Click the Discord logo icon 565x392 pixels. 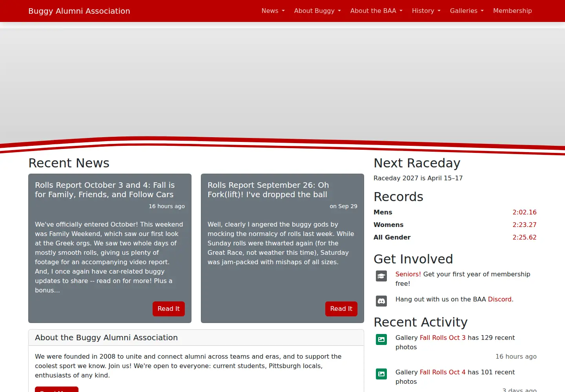point(381,301)
